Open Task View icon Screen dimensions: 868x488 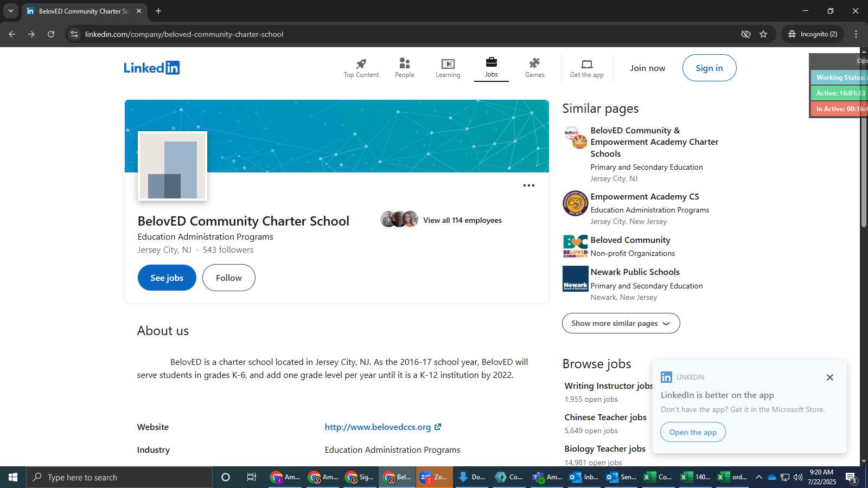tap(252, 477)
